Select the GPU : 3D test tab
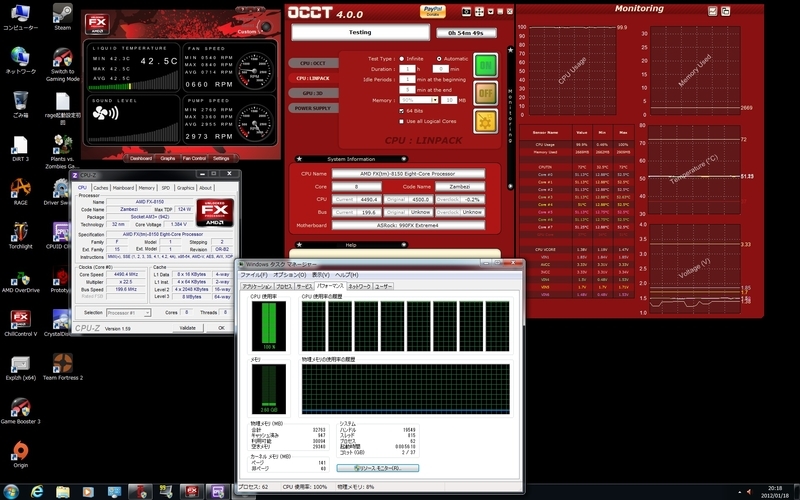The width and height of the screenshot is (800, 500). [313, 93]
